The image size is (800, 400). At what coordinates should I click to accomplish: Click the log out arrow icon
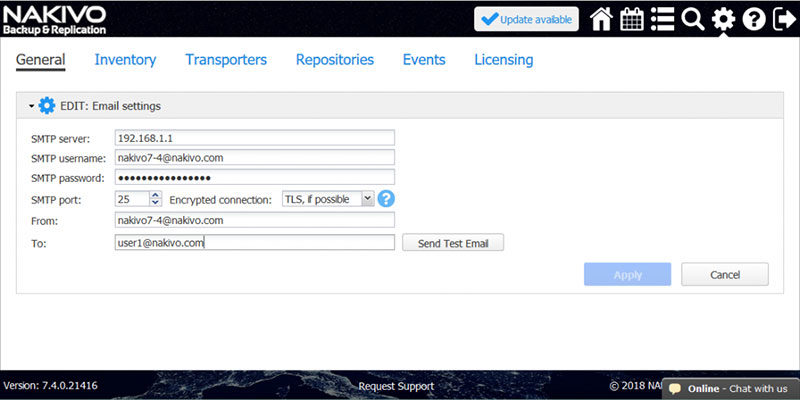[784, 19]
